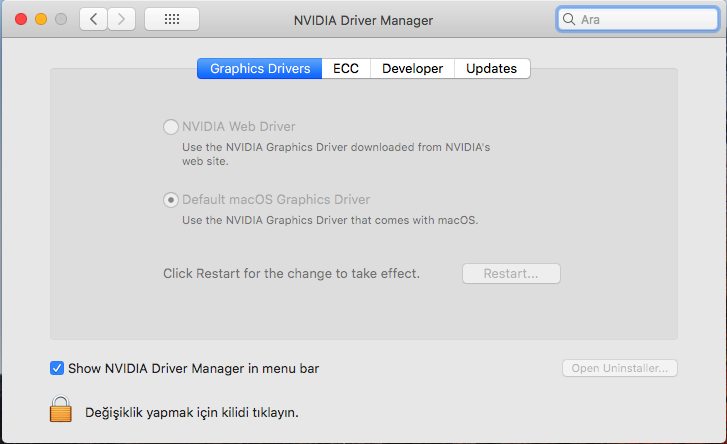This screenshot has height=444, width=727.
Task: Click the back navigation arrow
Action: pyautogui.click(x=93, y=19)
